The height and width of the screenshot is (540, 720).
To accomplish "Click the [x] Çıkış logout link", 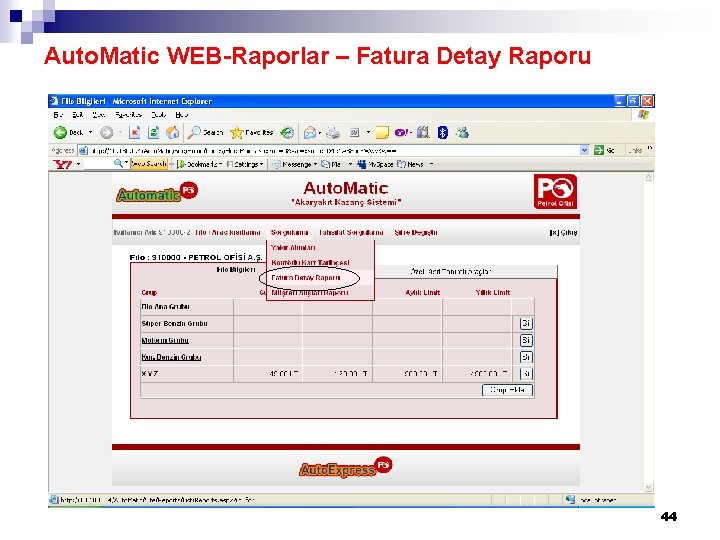I will (563, 233).
